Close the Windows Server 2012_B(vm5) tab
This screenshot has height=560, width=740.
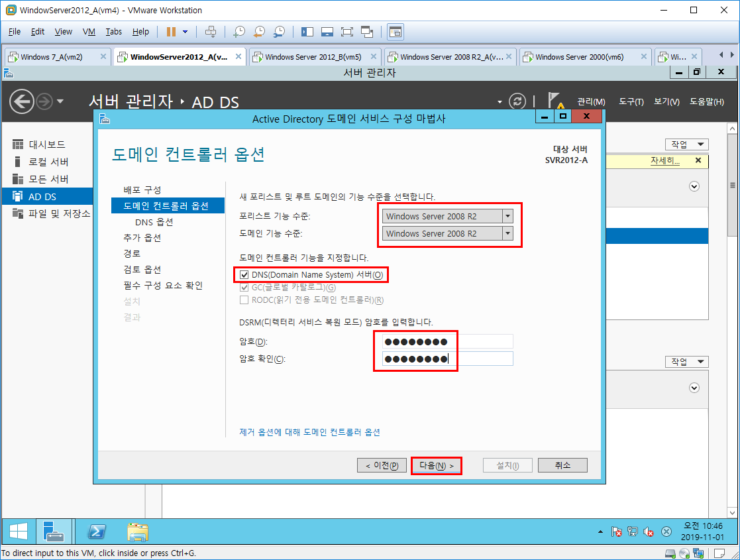click(373, 56)
